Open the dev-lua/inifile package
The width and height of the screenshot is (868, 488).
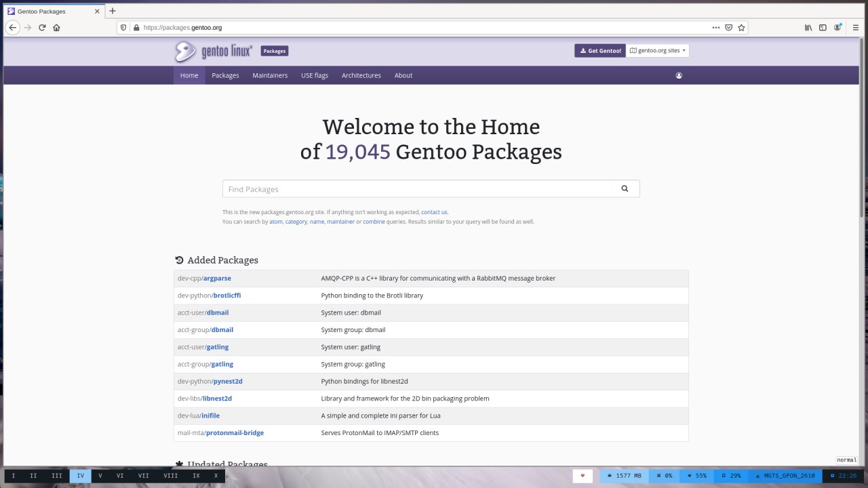(199, 415)
